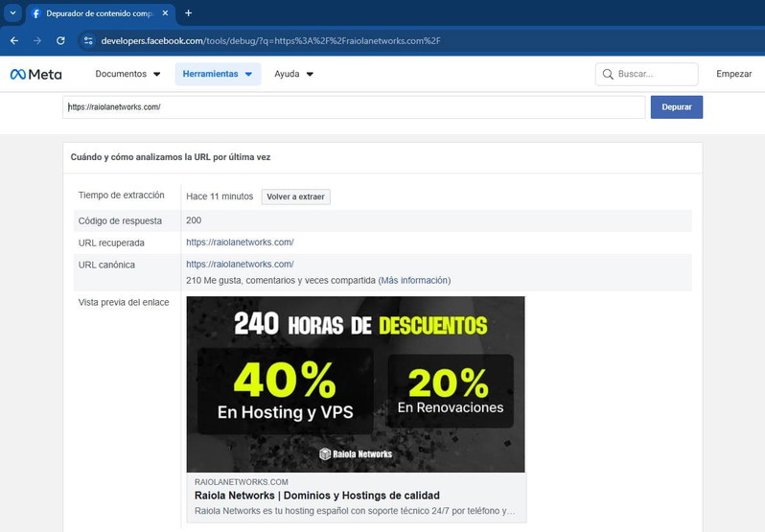Open site information icon in address bar
This screenshot has height=532, width=765.
click(x=88, y=41)
